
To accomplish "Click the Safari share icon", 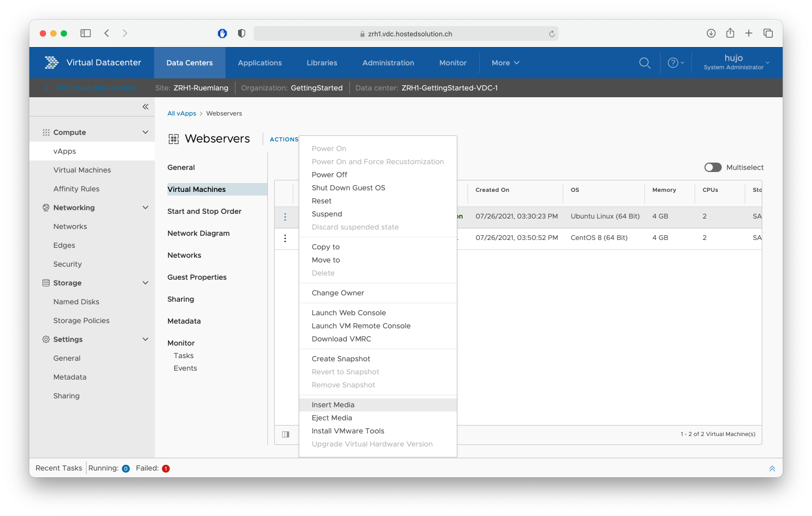I will tap(730, 33).
